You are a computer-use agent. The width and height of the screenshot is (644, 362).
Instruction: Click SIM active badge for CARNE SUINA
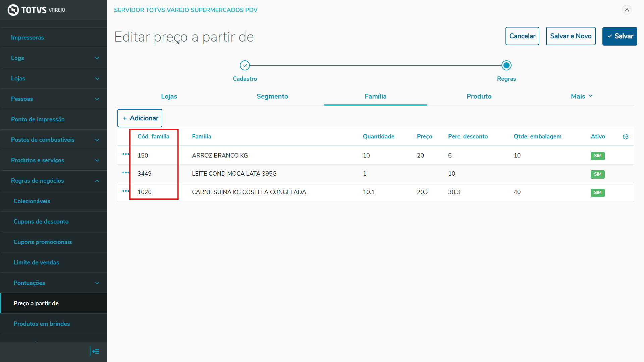point(597,193)
